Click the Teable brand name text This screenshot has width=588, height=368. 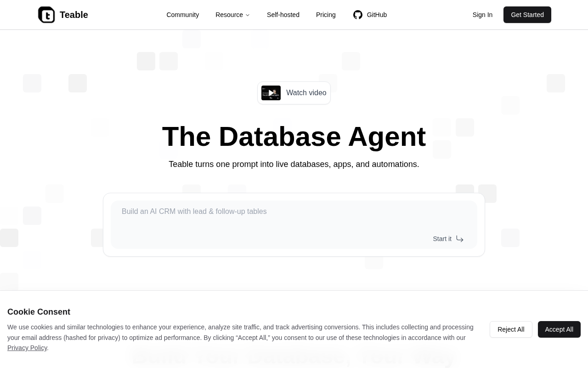pos(73,15)
